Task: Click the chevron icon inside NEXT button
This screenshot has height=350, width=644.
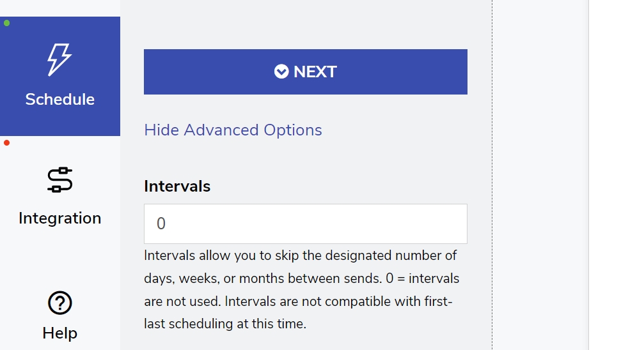Action: tap(281, 72)
